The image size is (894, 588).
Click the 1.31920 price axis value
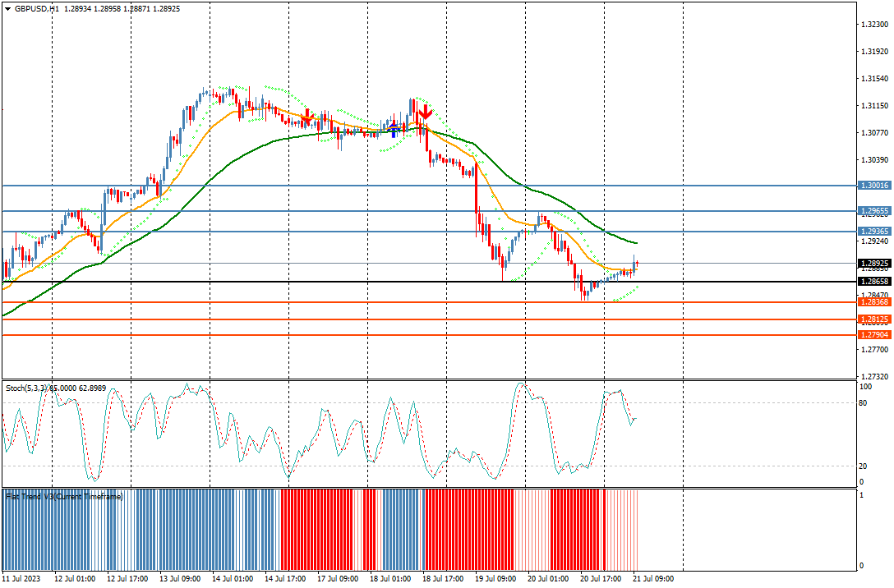pos(874,52)
